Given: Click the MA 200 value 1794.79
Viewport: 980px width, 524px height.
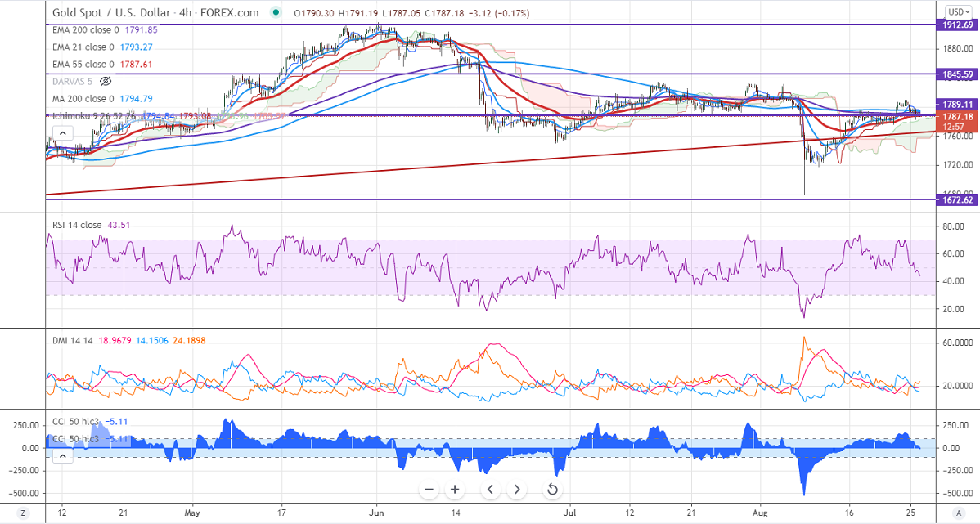Looking at the screenshot, I should (136, 99).
